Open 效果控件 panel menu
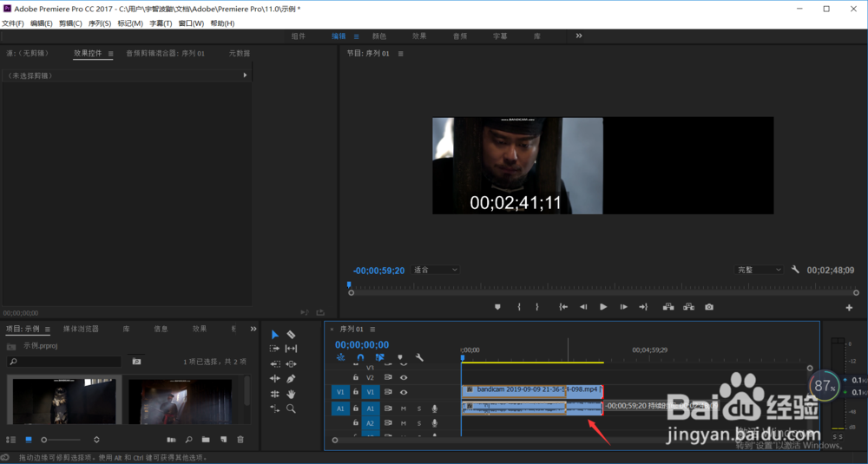This screenshot has height=464, width=868. (111, 54)
